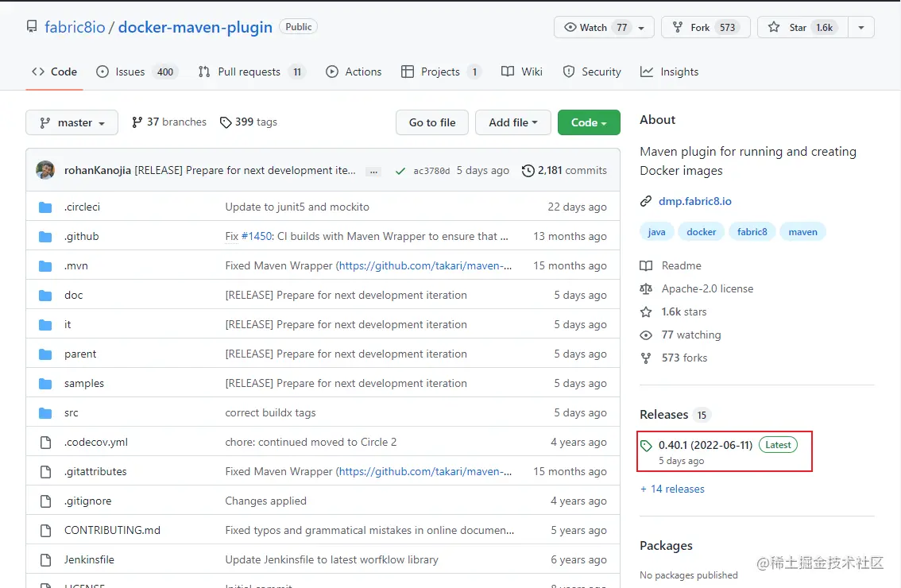Click the Go to file button

[432, 122]
